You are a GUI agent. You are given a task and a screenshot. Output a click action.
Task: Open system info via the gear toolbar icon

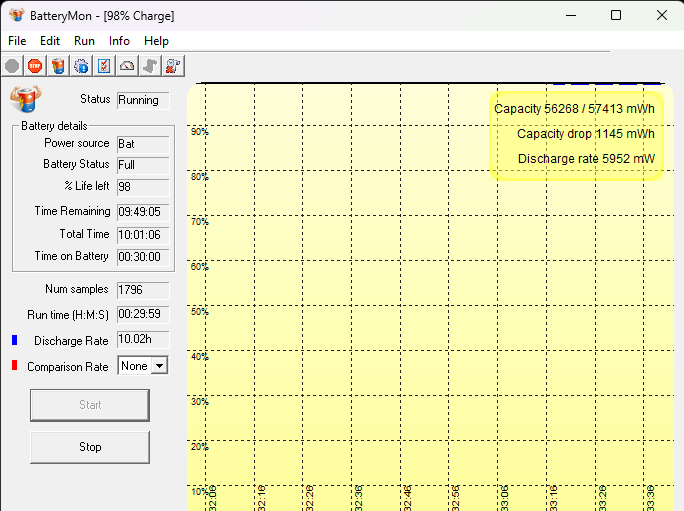tap(81, 66)
